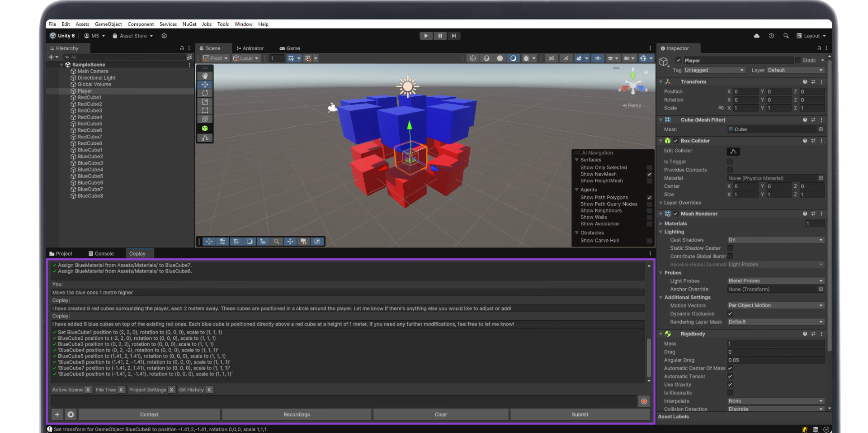This screenshot has width=868, height=433.
Task: Open the GameObject menu
Action: (x=108, y=24)
